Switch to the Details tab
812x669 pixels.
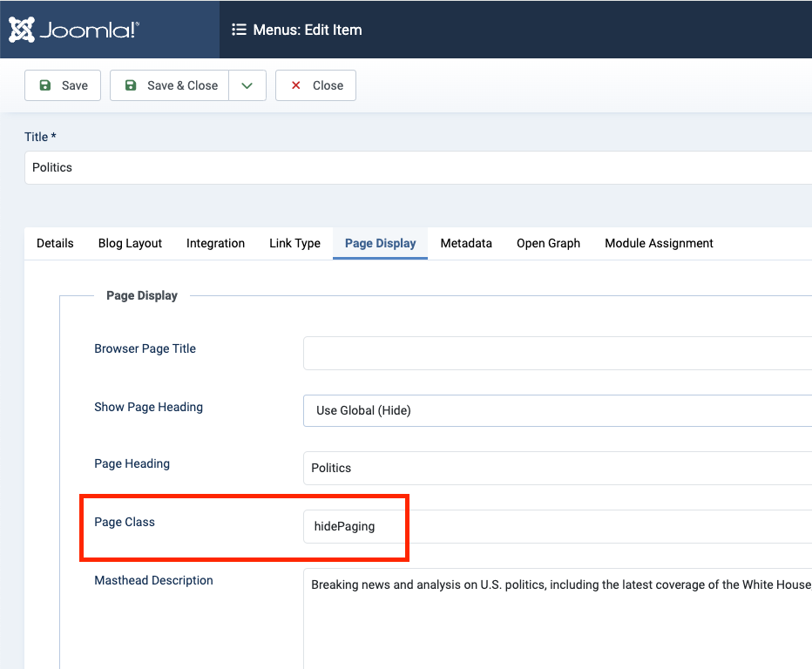(55, 244)
